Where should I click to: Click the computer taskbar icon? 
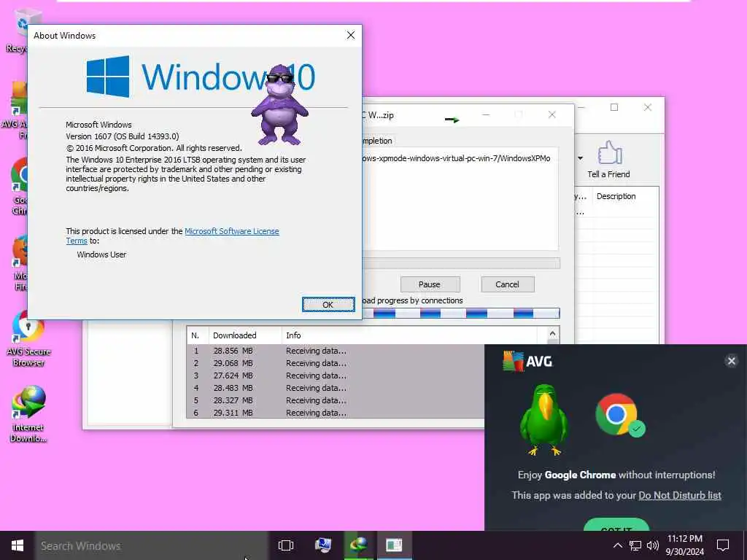click(x=323, y=545)
